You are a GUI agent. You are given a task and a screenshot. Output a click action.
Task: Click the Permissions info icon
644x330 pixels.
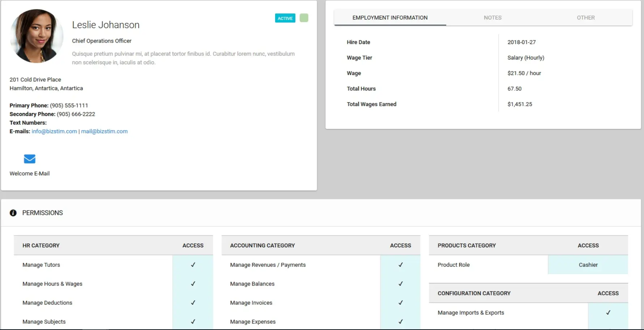tap(13, 213)
